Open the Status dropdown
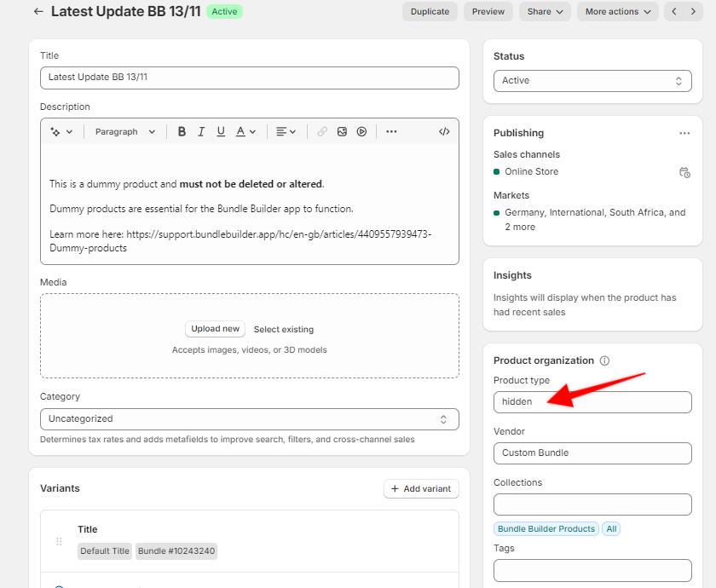Viewport: 716px width, 588px height. click(x=592, y=81)
